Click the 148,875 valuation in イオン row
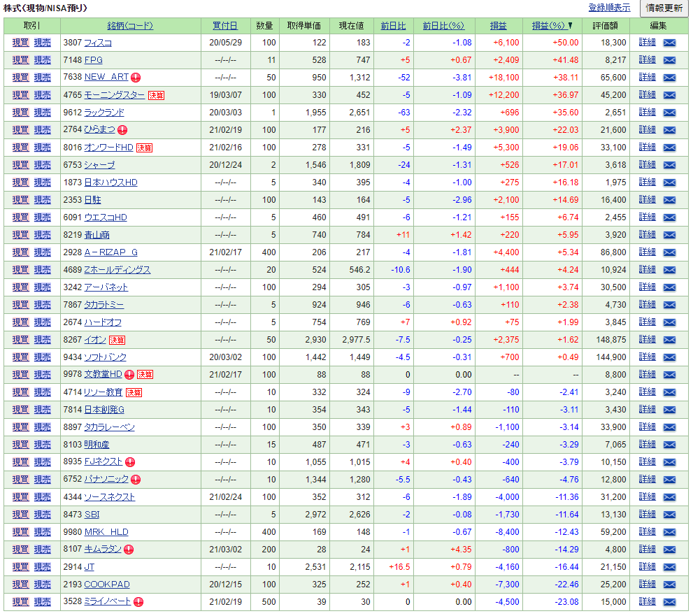Screen dimensions: 693x616 click(610, 340)
